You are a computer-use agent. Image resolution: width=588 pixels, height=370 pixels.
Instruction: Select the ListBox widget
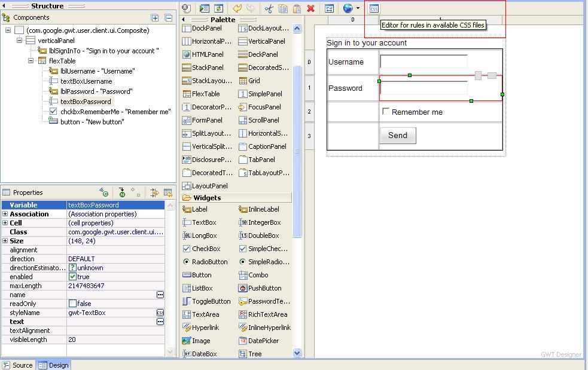click(197, 288)
